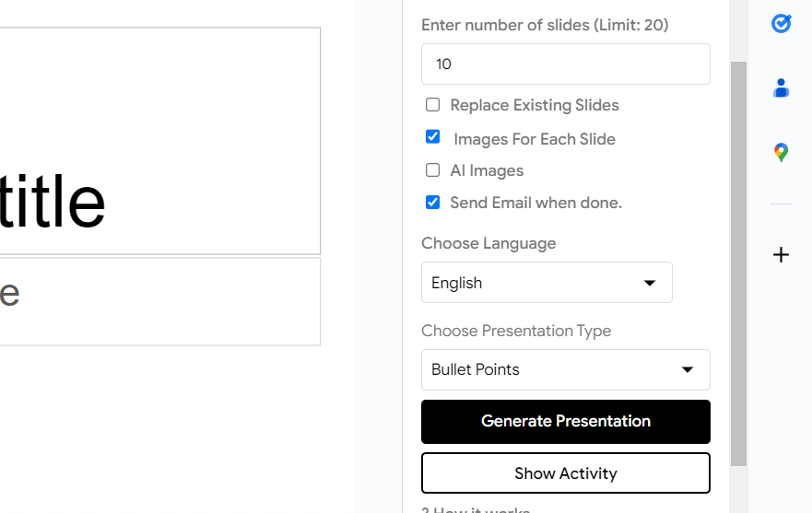Screen dimensions: 812x513
Task: Tick the AI Images checkbox
Action: click(x=432, y=170)
